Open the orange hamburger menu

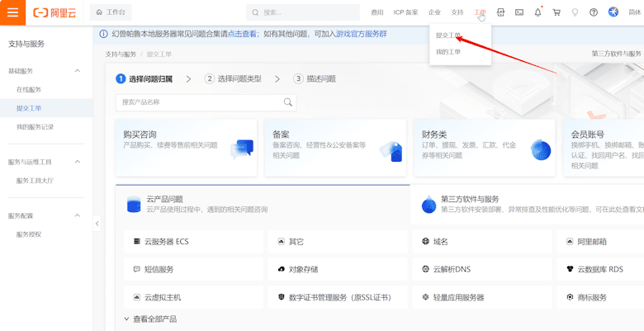12,12
